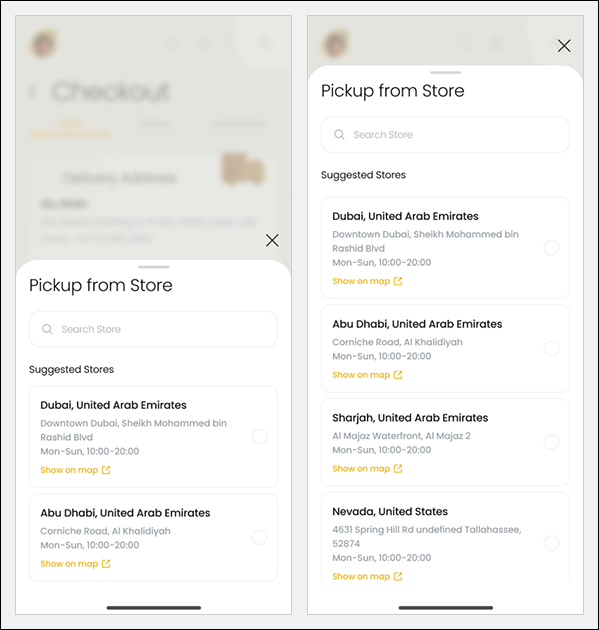Image resolution: width=599 pixels, height=630 pixels.
Task: Click the drag handle atop the left sheet
Action: coord(153,267)
